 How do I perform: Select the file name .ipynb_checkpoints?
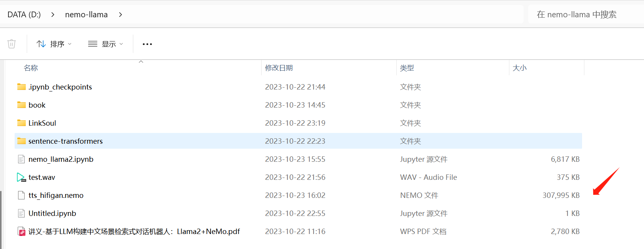click(x=60, y=87)
